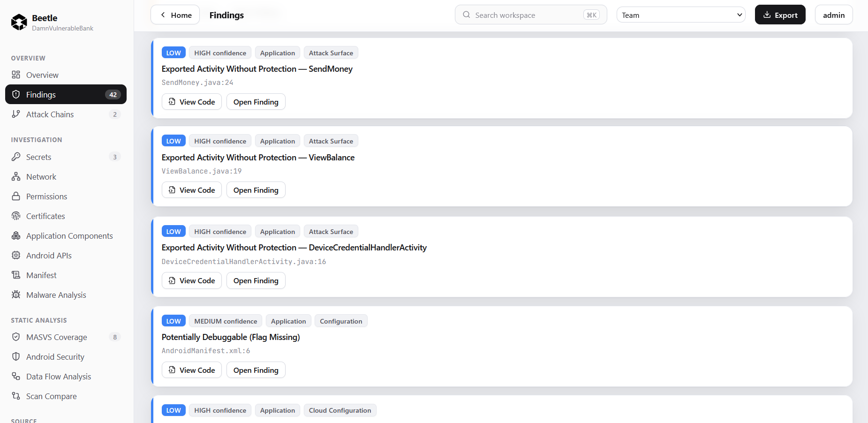Open Secrets via its key icon
This screenshot has height=423, width=868.
point(16,157)
